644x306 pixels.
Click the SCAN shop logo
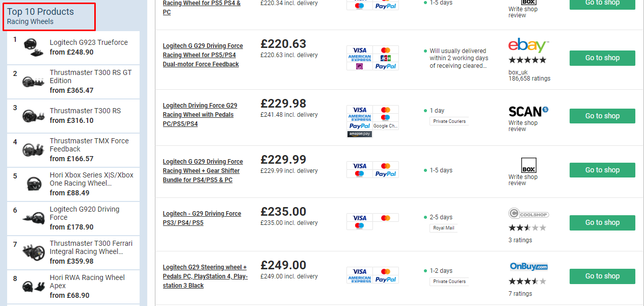pyautogui.click(x=527, y=111)
